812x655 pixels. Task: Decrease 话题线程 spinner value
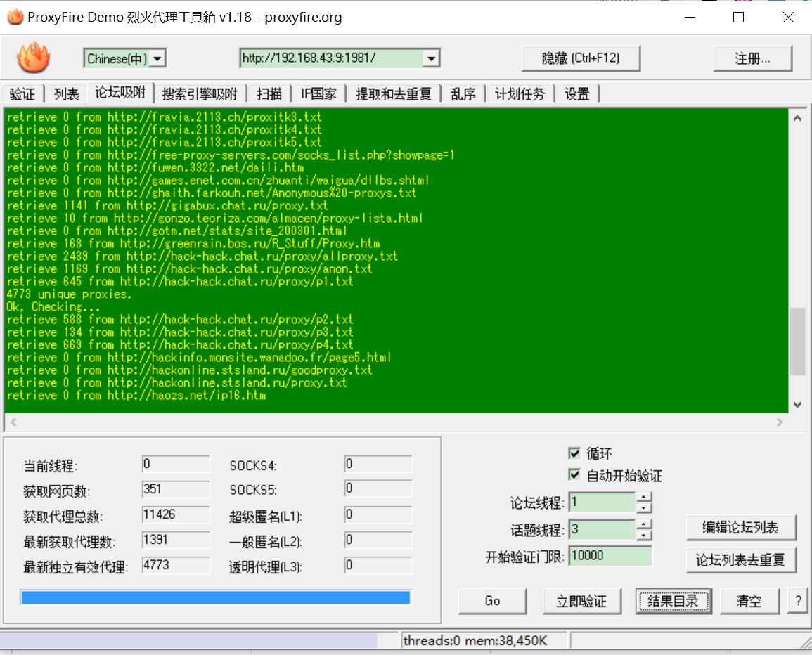[x=644, y=534]
